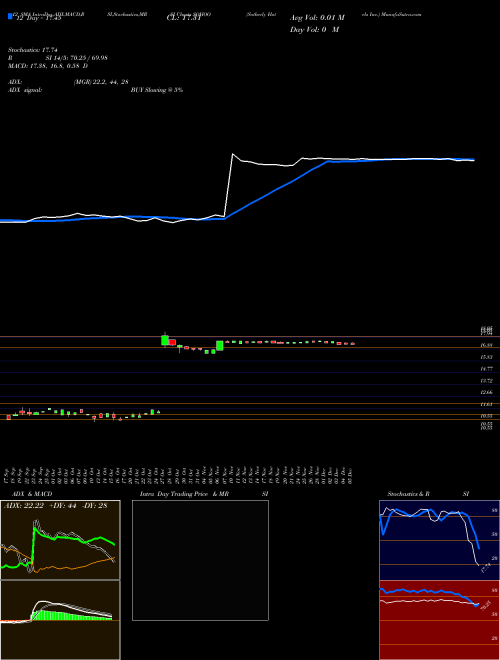Click the 16.88 price axis label
The width and height of the screenshot is (500, 660).
click(487, 345)
